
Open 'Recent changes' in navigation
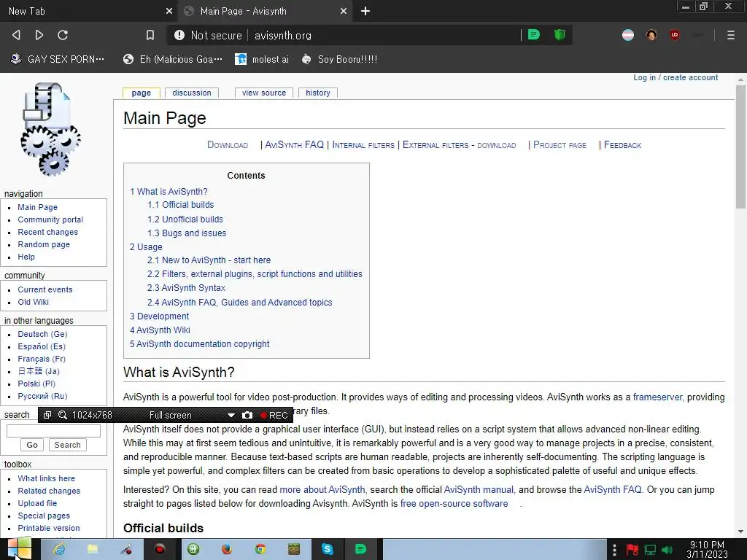pos(47,232)
